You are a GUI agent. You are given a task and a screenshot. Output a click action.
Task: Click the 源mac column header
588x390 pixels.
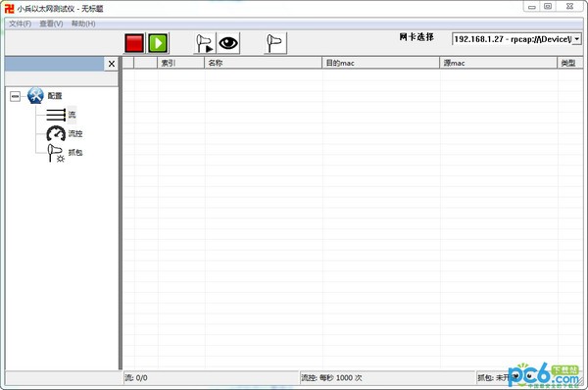pos(499,63)
